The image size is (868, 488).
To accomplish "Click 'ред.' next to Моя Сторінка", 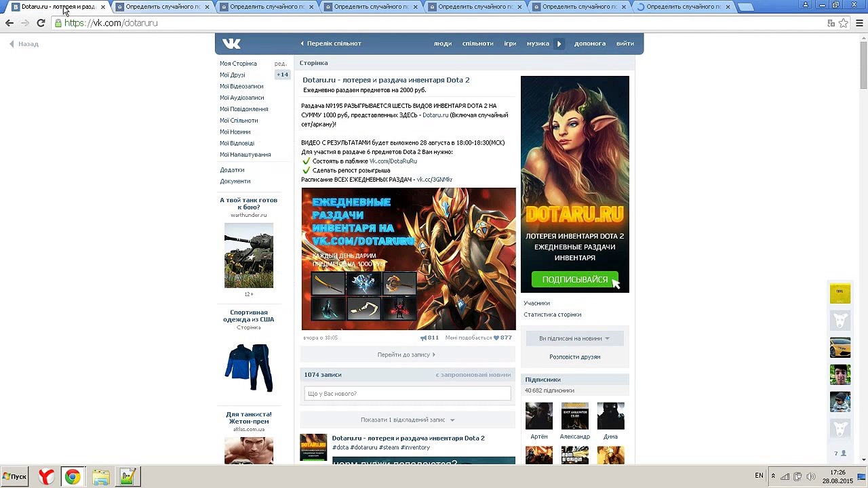I will 280,64.
